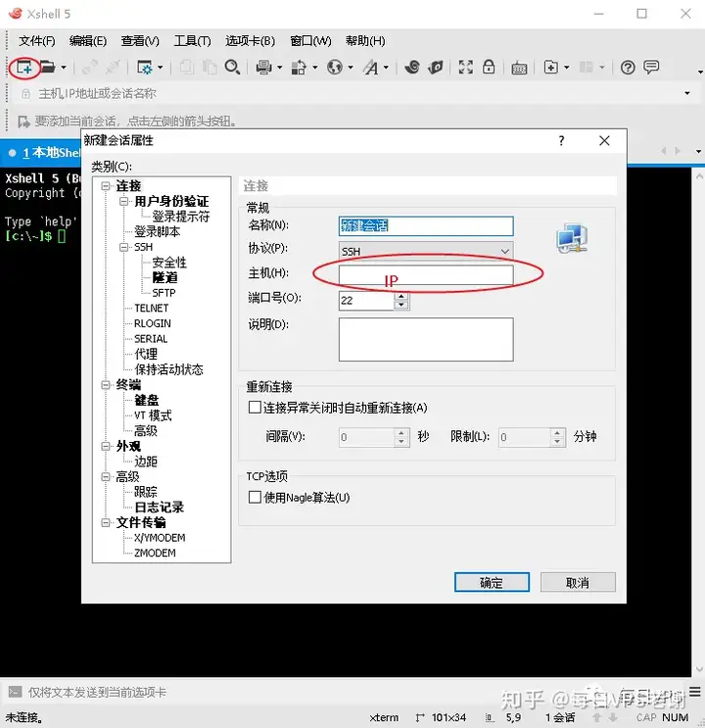Click the dimmed paste icon in toolbar
Screen dimensions: 705x728
point(210,68)
